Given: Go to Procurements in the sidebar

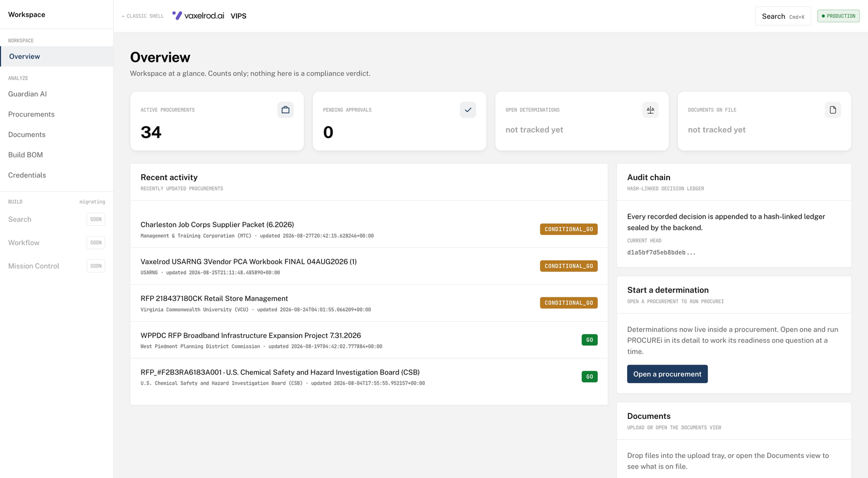Looking at the screenshot, I should pos(56,114).
